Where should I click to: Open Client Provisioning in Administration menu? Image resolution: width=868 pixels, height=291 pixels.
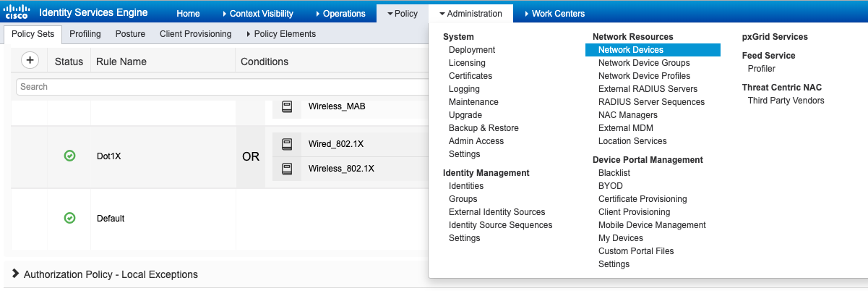point(635,212)
